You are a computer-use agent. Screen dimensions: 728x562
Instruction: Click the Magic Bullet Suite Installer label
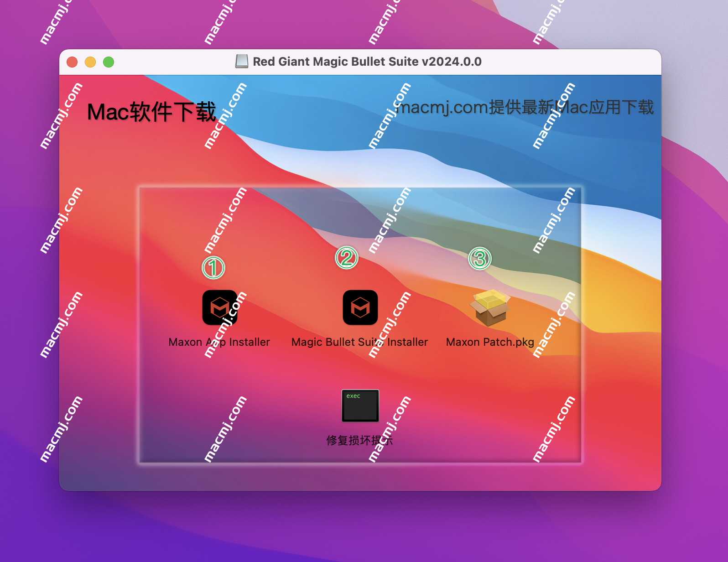[360, 342]
